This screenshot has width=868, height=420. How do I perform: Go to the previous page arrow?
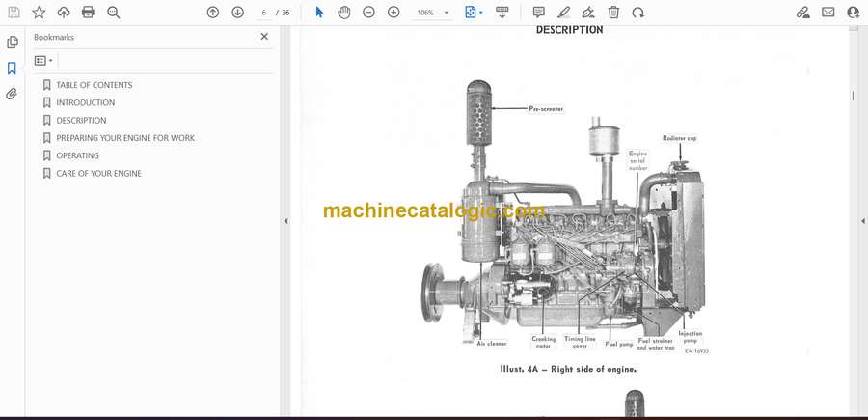(x=213, y=13)
